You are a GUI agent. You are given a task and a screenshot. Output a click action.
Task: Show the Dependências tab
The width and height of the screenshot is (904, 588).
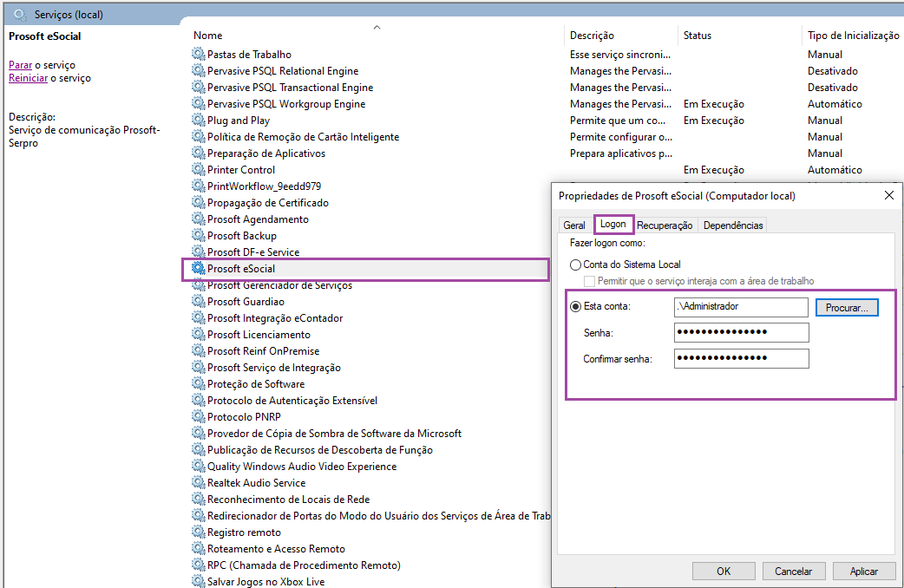click(x=733, y=225)
